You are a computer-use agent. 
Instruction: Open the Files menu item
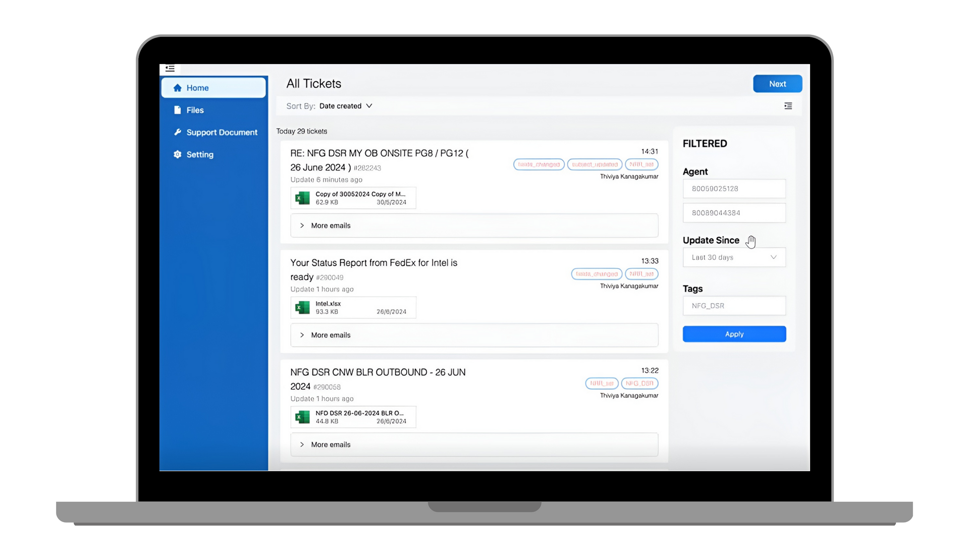coord(195,110)
